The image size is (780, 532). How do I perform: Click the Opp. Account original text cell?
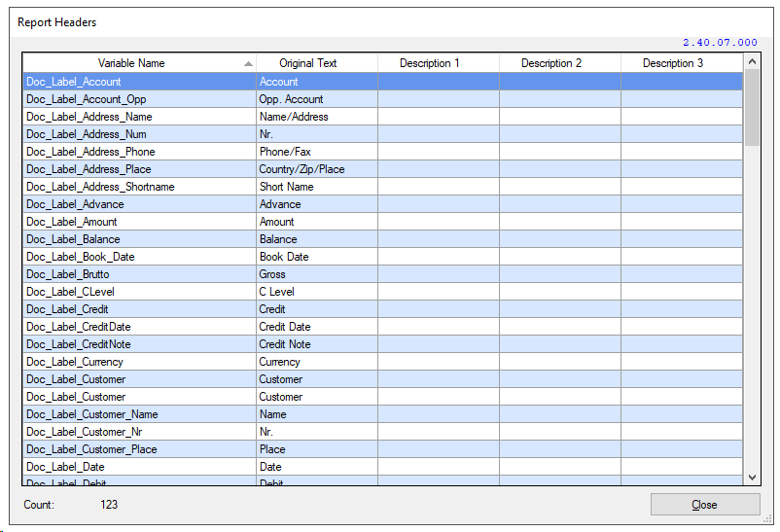[317, 99]
